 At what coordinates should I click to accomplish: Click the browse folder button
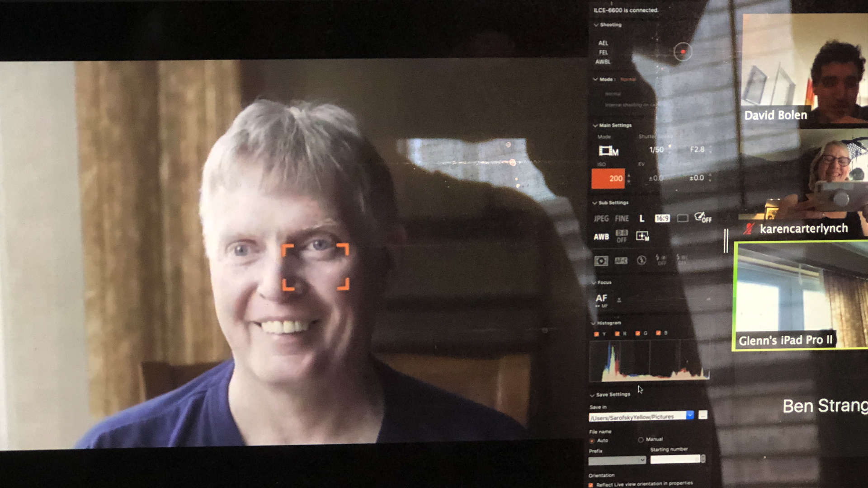pos(703,415)
